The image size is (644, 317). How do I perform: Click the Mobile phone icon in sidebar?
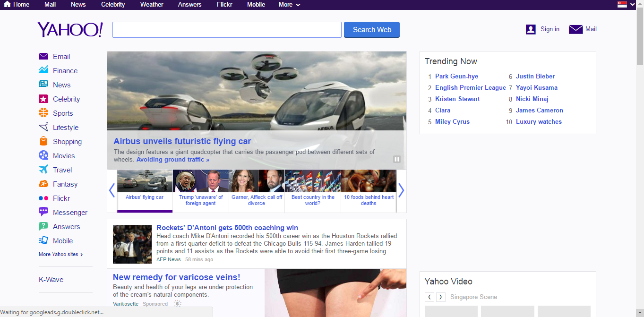click(43, 240)
